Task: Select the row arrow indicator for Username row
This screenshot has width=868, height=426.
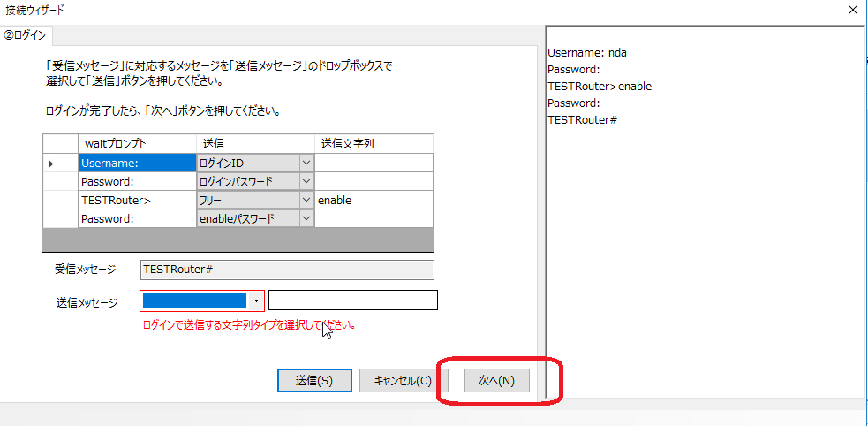Action: 51,164
